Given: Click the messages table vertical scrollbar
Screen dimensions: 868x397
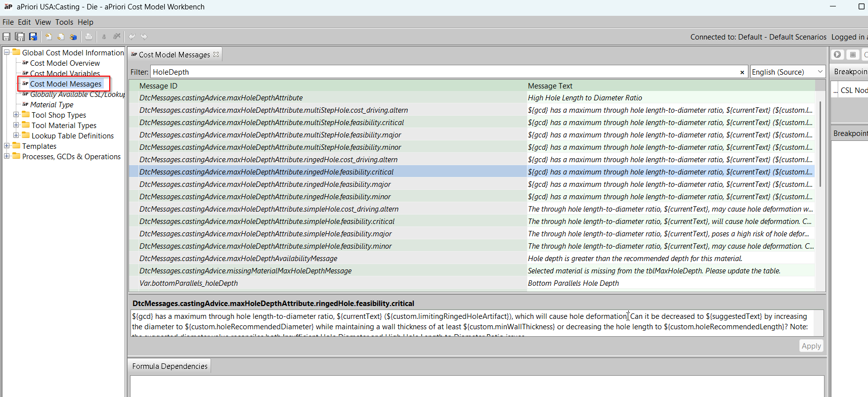Looking at the screenshot, I should point(820,143).
